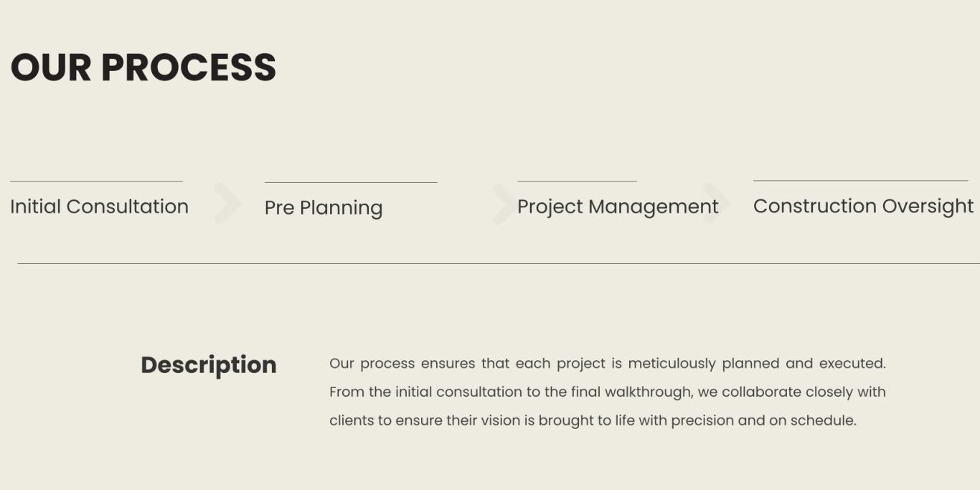Click the Description heading
This screenshot has height=490, width=980.
(x=209, y=365)
